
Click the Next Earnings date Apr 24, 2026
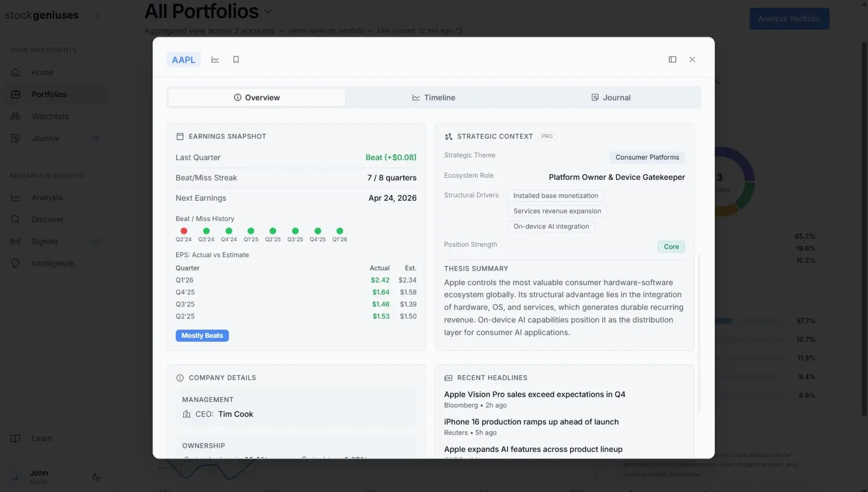(x=392, y=198)
